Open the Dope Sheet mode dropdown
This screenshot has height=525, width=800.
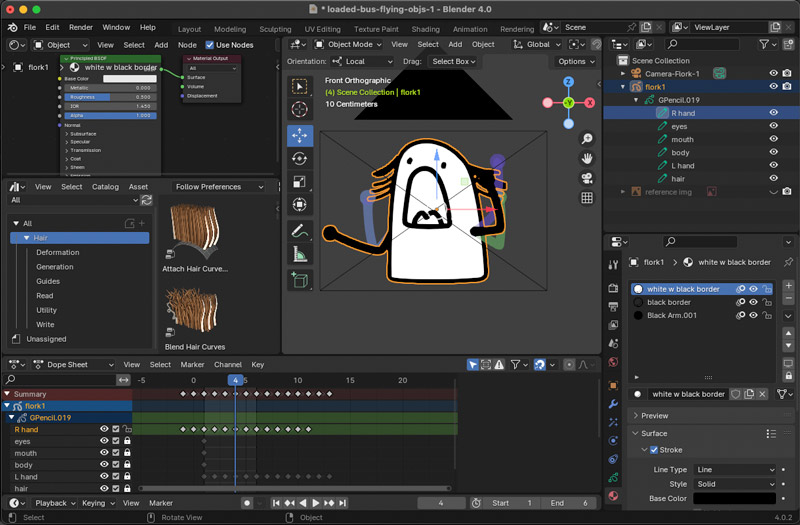click(75, 365)
